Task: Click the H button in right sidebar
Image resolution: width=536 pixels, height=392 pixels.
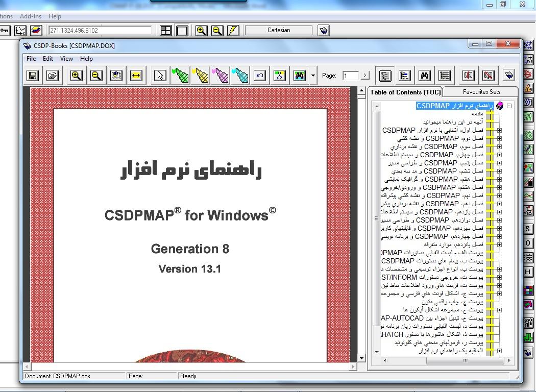Action: coord(528,272)
